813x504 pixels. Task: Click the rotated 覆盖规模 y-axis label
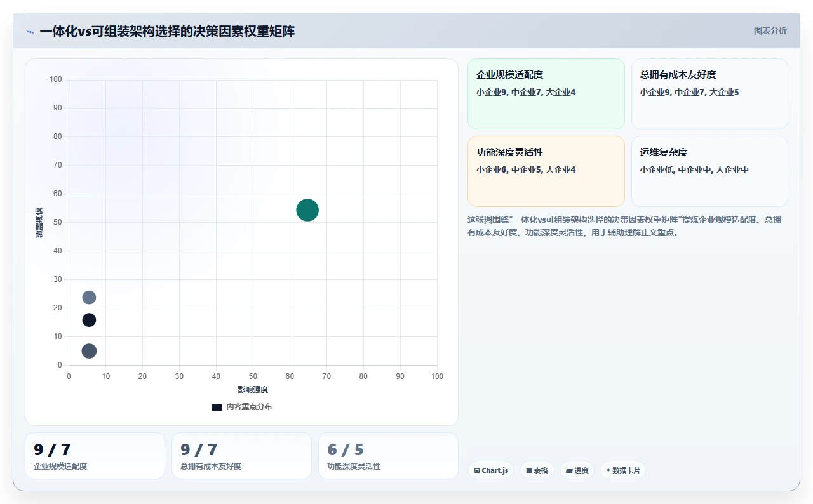coord(39,222)
